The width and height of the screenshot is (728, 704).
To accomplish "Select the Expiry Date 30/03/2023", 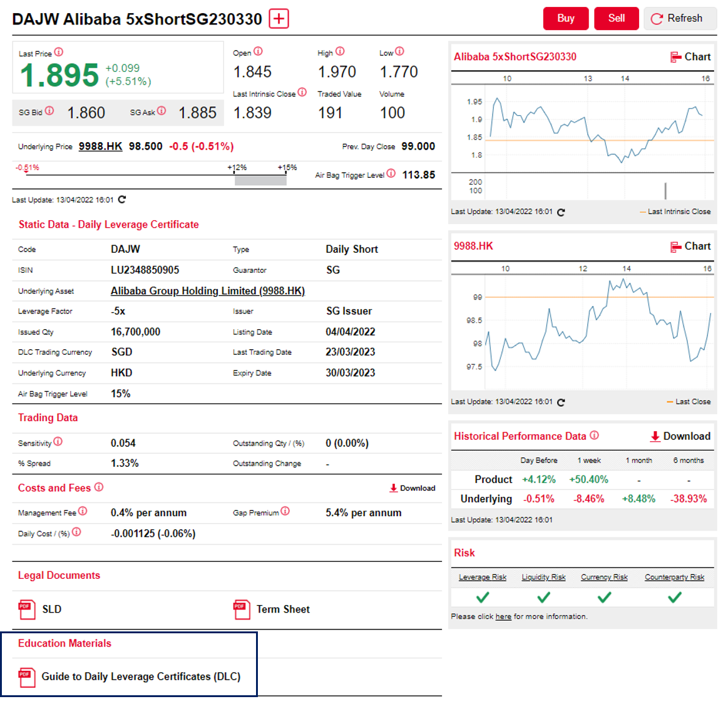I will 351,373.
